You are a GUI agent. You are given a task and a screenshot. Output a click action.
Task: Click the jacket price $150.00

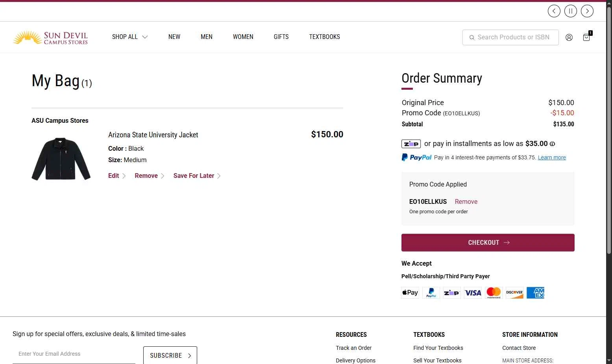pyautogui.click(x=327, y=135)
